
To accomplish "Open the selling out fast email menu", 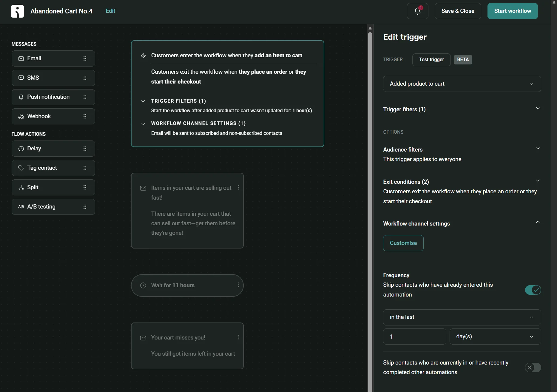I will point(238,187).
